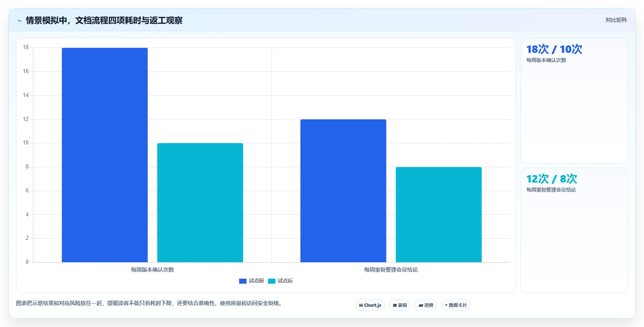Viewport: 644px width, 327px height.
Task: Click the blue bar for 每周重复整理会议结论
Action: click(x=343, y=191)
